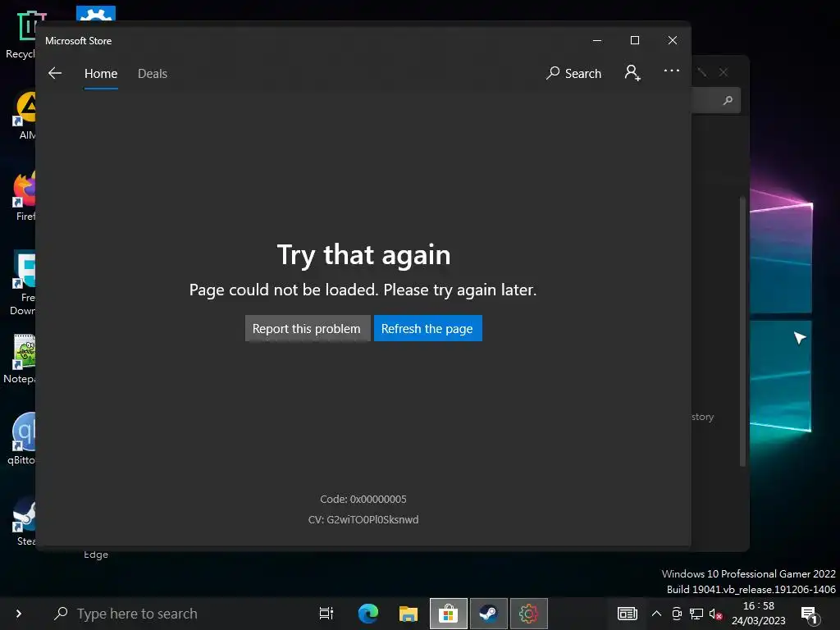Image resolution: width=840 pixels, height=630 pixels.
Task: Open the News and interests taskbar icon
Action: click(628, 614)
